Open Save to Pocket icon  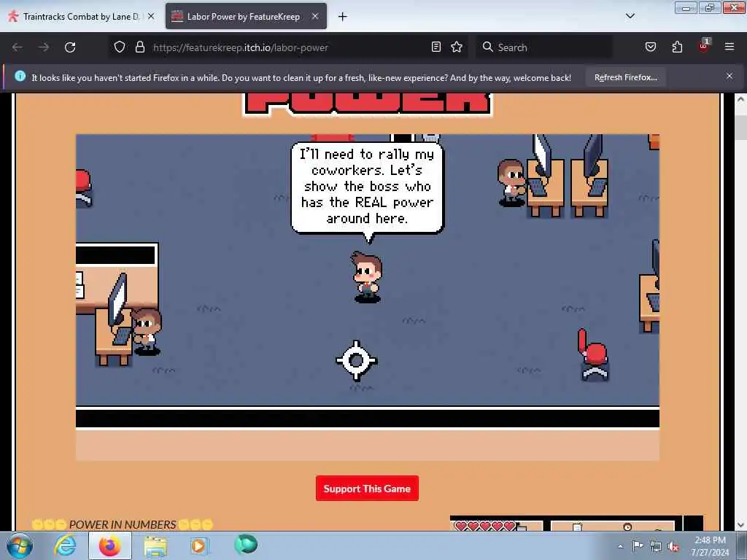[650, 47]
